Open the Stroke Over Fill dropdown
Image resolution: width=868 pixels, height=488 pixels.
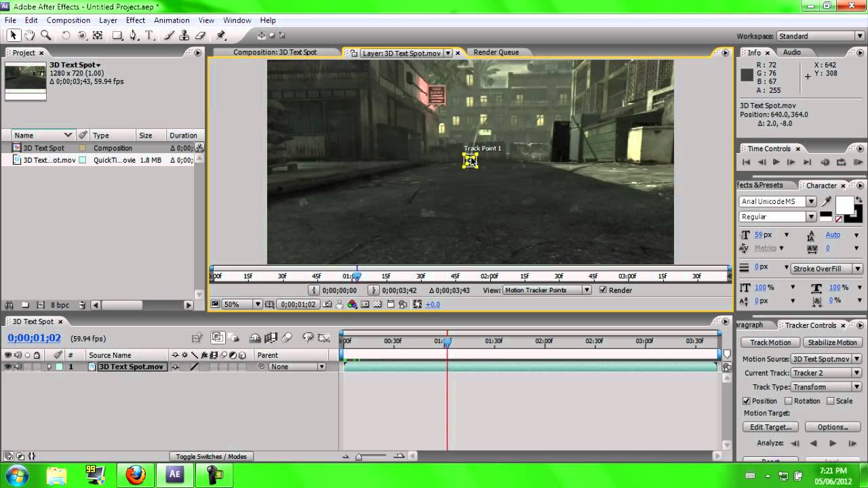827,268
